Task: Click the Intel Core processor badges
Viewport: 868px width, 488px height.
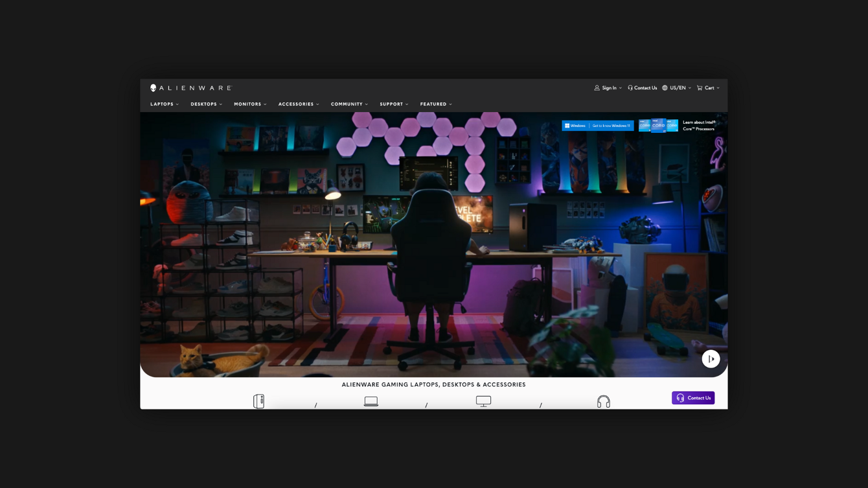Action: [658, 126]
